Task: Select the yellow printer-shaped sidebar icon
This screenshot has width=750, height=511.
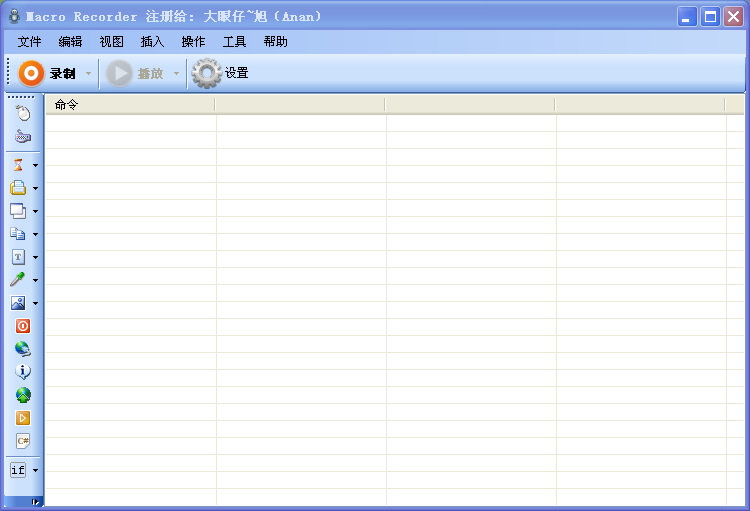Action: [x=18, y=188]
